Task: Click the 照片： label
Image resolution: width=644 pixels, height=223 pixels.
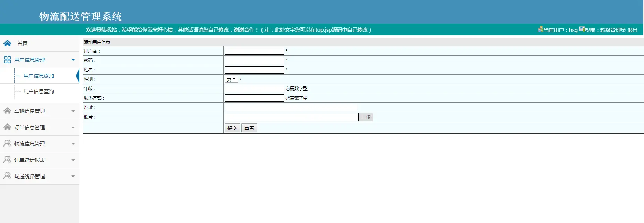Action: (90, 117)
